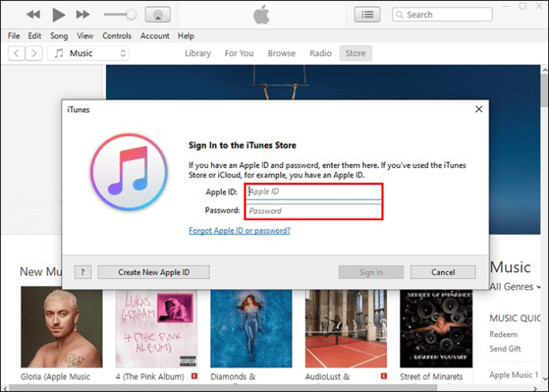
Task: Click the Redeem quick link
Action: (x=503, y=334)
